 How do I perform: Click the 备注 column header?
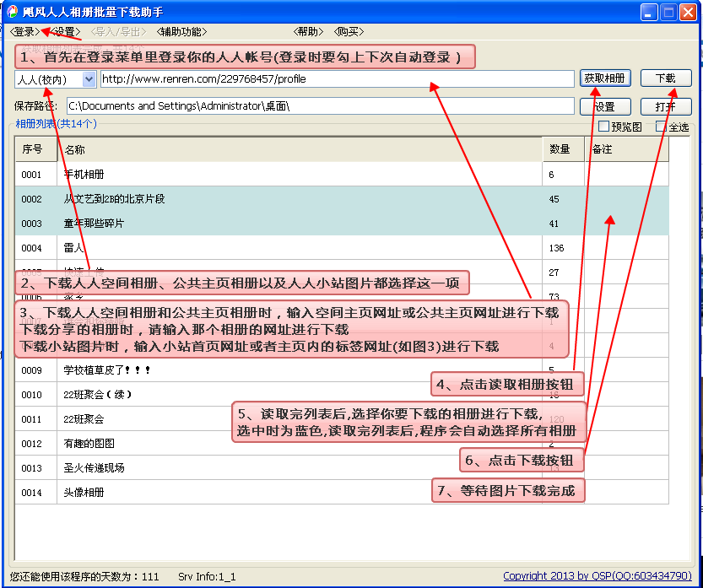coord(626,149)
